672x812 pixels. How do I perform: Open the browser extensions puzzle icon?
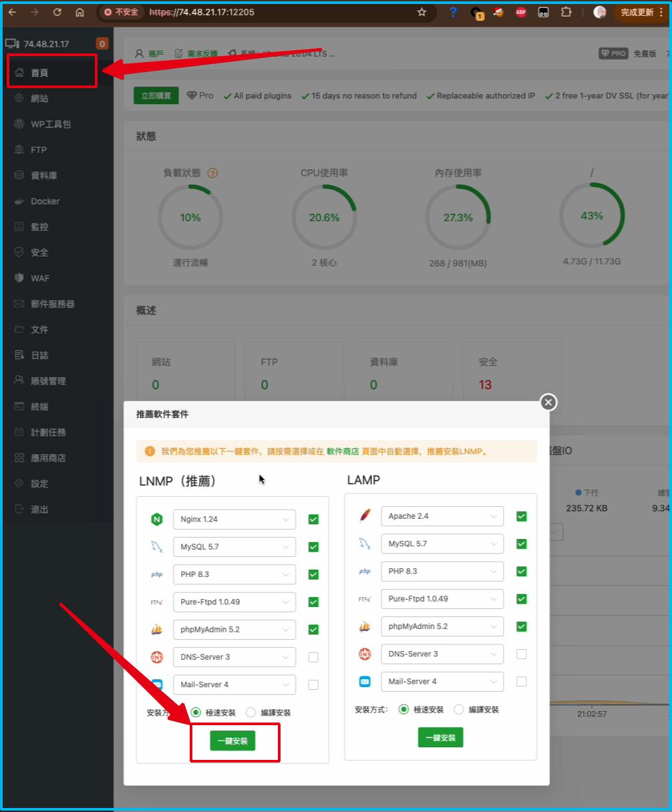click(x=566, y=12)
